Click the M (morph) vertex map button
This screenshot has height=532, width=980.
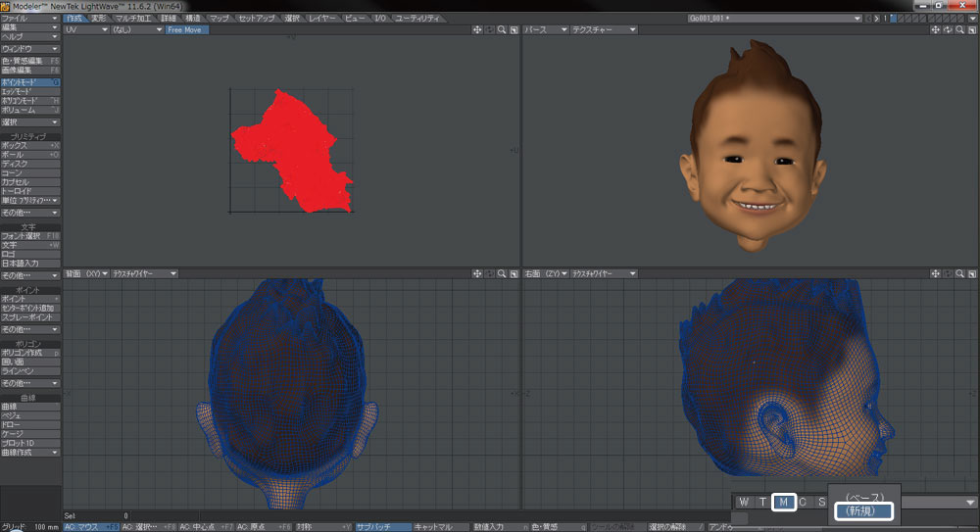[x=783, y=503]
